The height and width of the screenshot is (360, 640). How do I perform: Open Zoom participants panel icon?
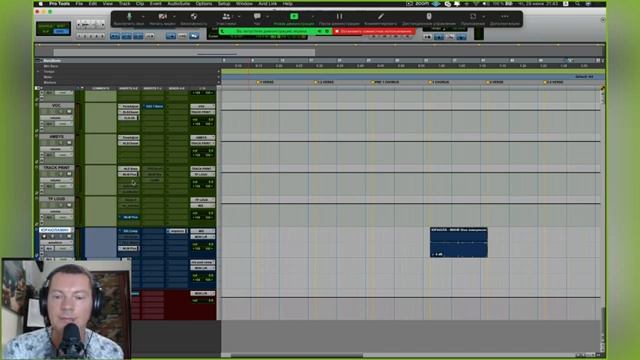coord(226,17)
